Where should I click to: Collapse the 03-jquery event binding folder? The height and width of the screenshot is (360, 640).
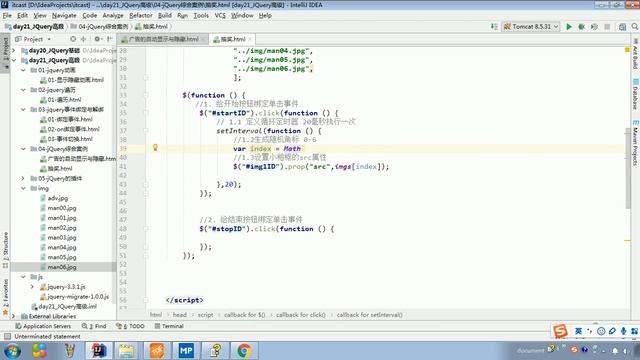(23, 109)
